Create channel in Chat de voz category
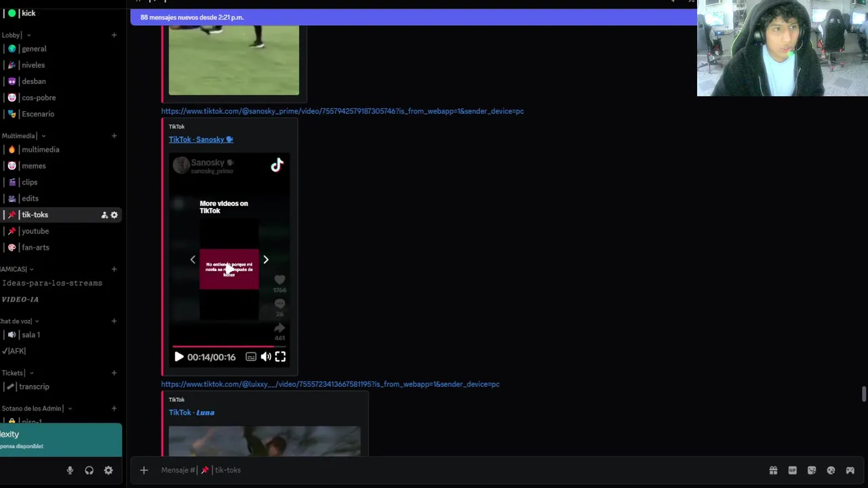 click(x=114, y=321)
